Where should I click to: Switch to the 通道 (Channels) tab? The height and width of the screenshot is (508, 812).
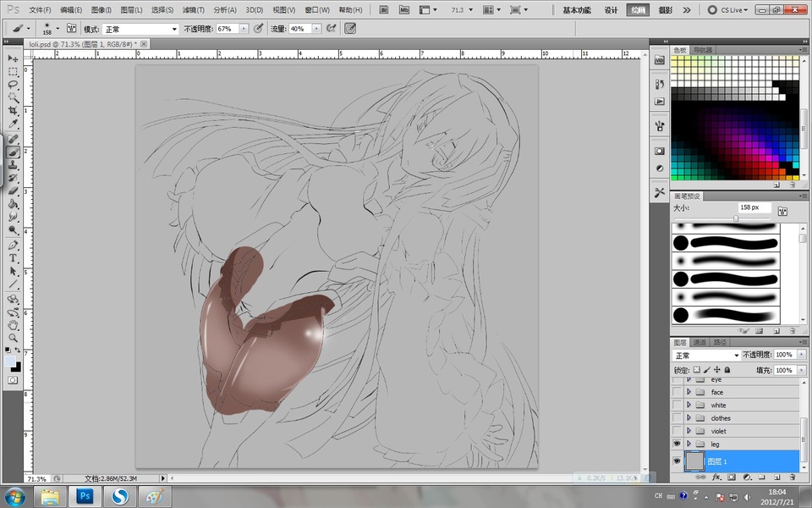700,343
